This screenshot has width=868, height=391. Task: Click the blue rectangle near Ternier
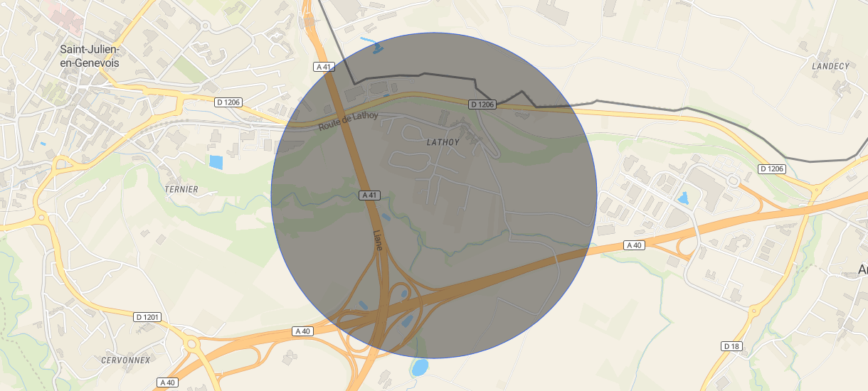coord(216,162)
